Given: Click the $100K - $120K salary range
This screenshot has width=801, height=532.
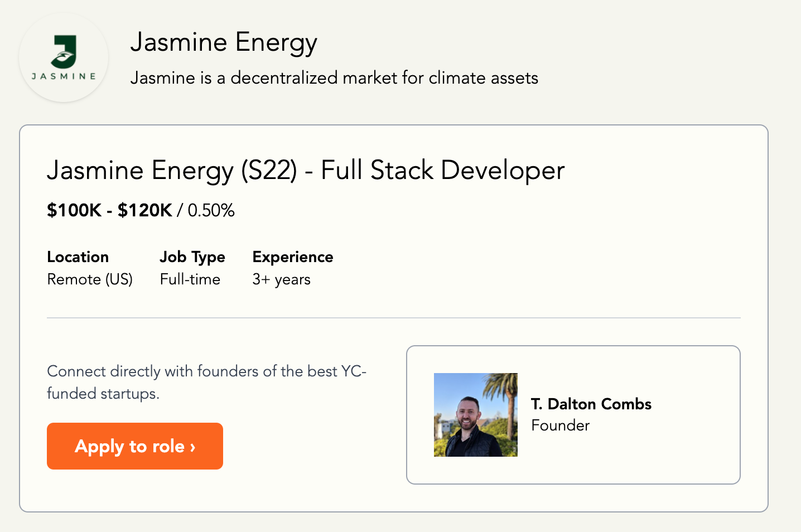Looking at the screenshot, I should pyautogui.click(x=109, y=210).
